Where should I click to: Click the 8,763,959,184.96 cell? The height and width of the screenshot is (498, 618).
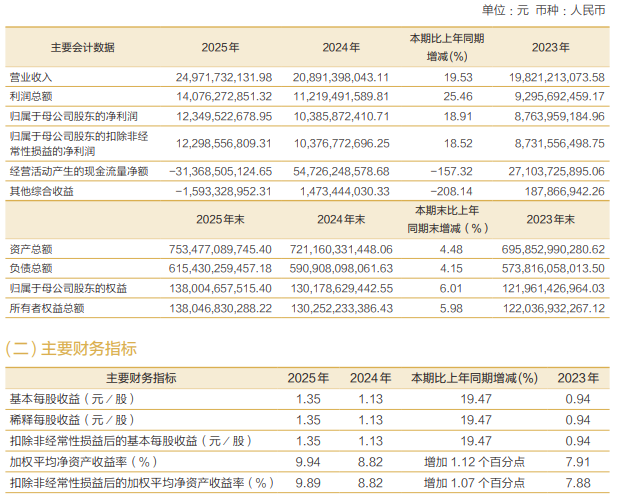(560, 117)
